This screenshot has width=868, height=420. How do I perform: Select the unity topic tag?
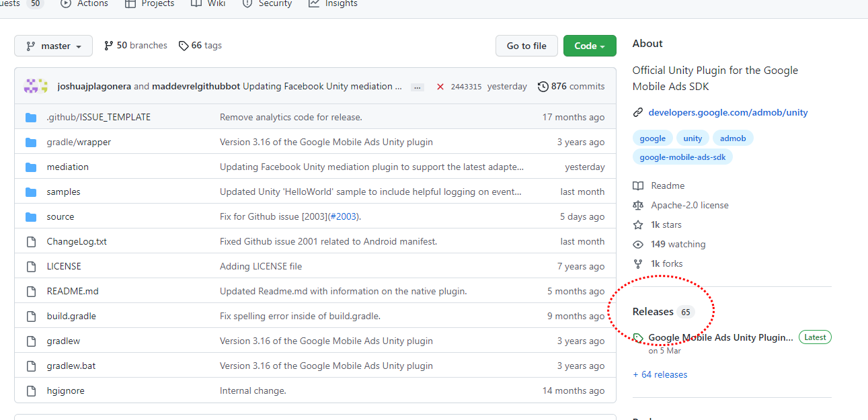click(693, 138)
